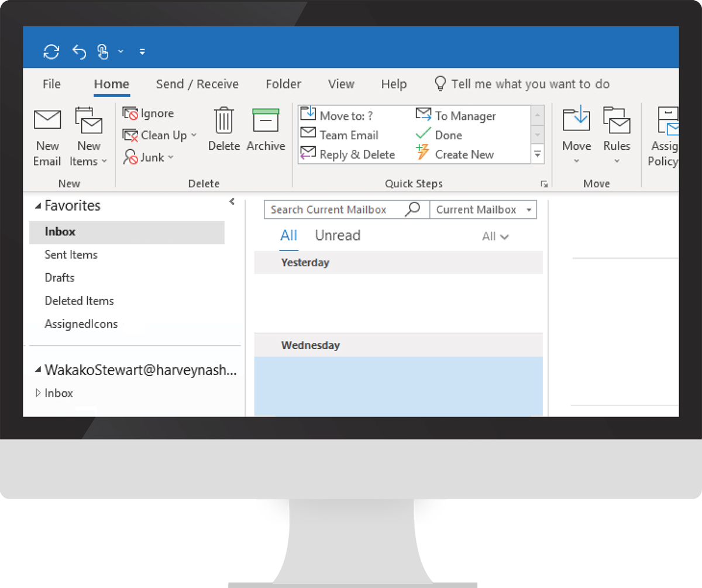This screenshot has height=588, width=702.
Task: Switch to the View ribbon tab
Action: tap(341, 84)
